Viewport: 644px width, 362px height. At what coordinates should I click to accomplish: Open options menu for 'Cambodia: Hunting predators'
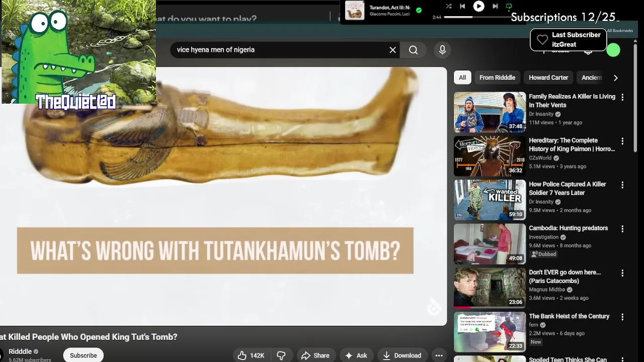[622, 229]
